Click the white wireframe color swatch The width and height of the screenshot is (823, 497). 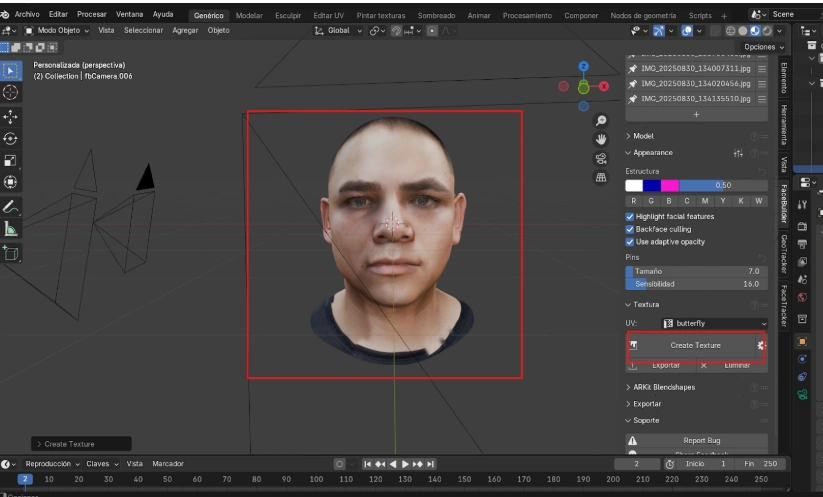click(634, 185)
